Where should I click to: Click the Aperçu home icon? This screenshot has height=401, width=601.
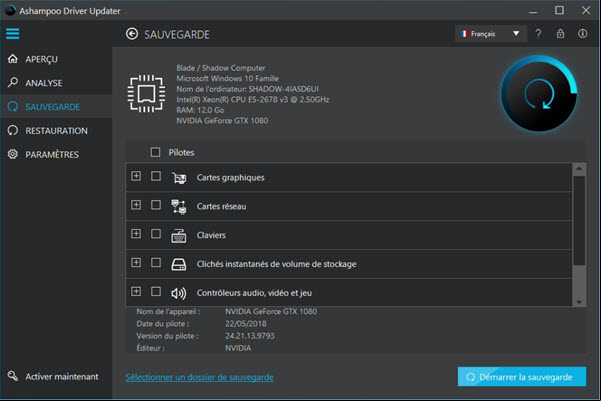(13, 59)
